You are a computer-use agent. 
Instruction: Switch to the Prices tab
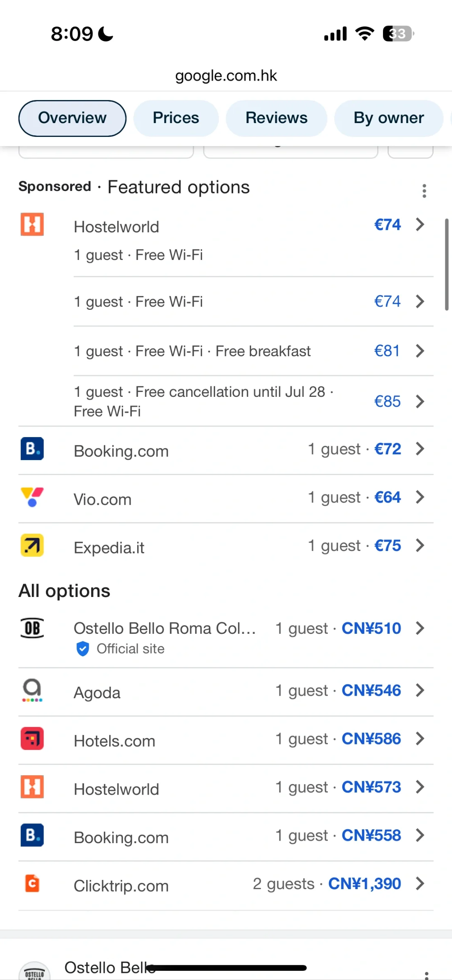[x=176, y=118]
